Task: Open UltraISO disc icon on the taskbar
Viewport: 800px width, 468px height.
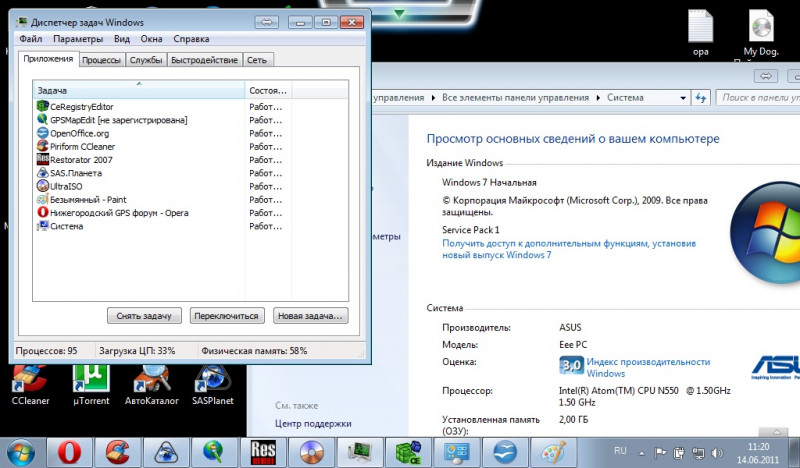Action: point(312,452)
